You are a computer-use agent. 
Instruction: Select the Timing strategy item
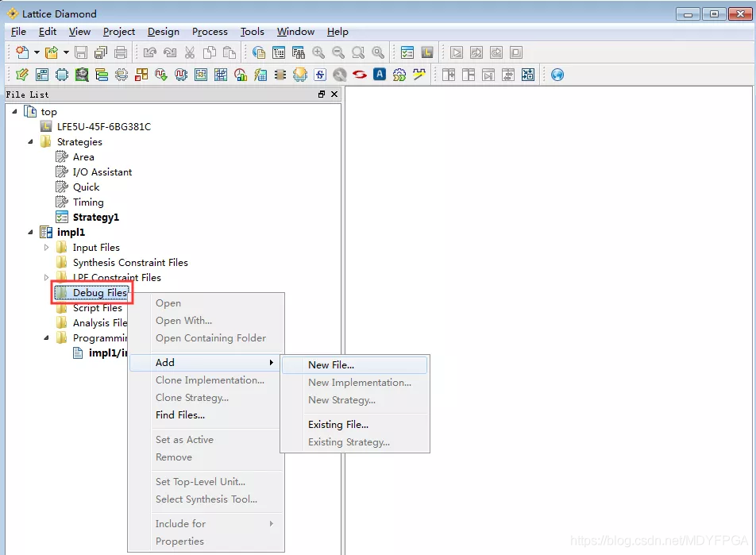pos(88,202)
